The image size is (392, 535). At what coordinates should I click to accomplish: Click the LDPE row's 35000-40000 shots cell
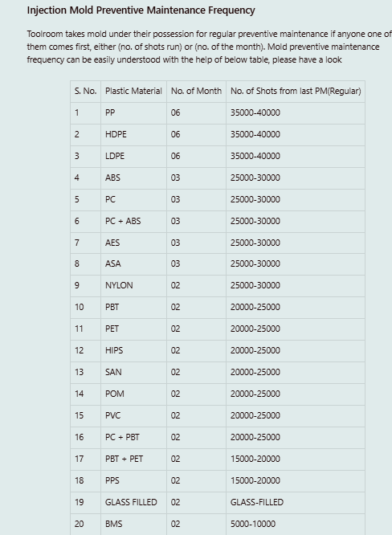(x=296, y=157)
